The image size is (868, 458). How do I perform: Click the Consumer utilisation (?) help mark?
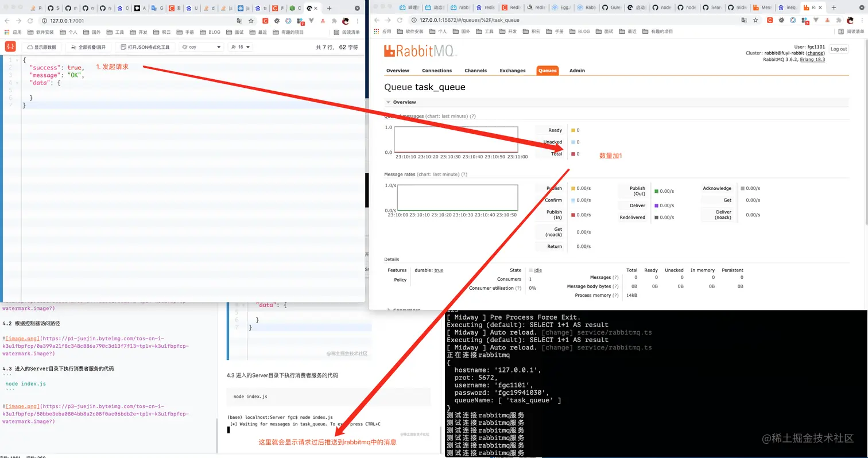click(518, 288)
